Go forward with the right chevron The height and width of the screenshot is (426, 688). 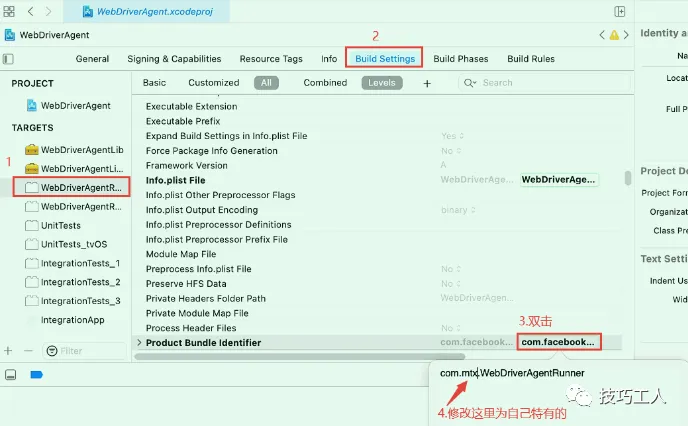[x=48, y=11]
